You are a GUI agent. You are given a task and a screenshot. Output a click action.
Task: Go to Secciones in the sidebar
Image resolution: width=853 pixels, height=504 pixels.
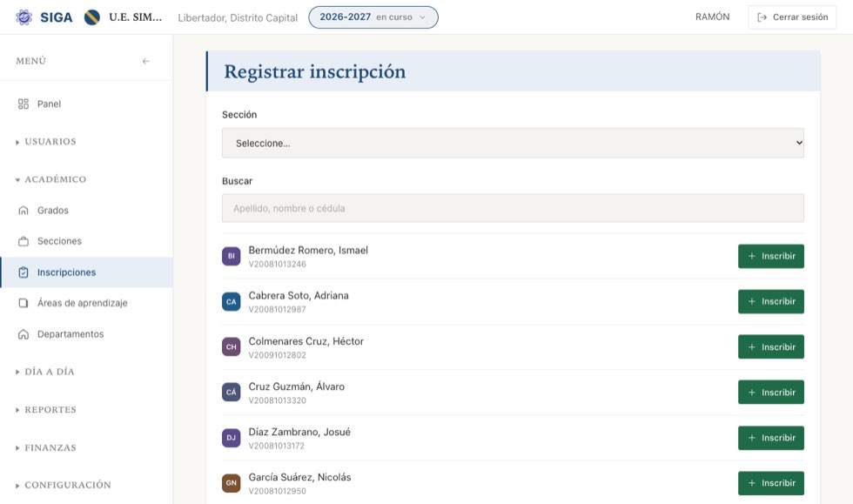86,241
